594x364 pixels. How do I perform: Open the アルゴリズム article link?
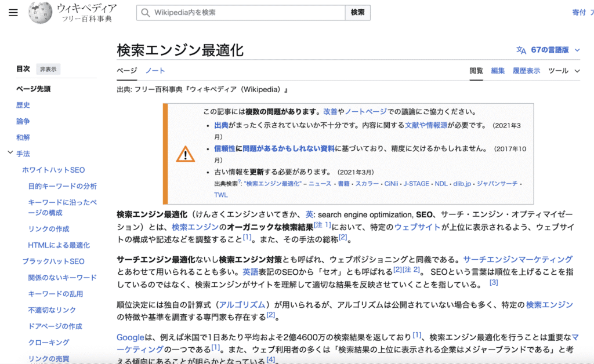tap(242, 305)
